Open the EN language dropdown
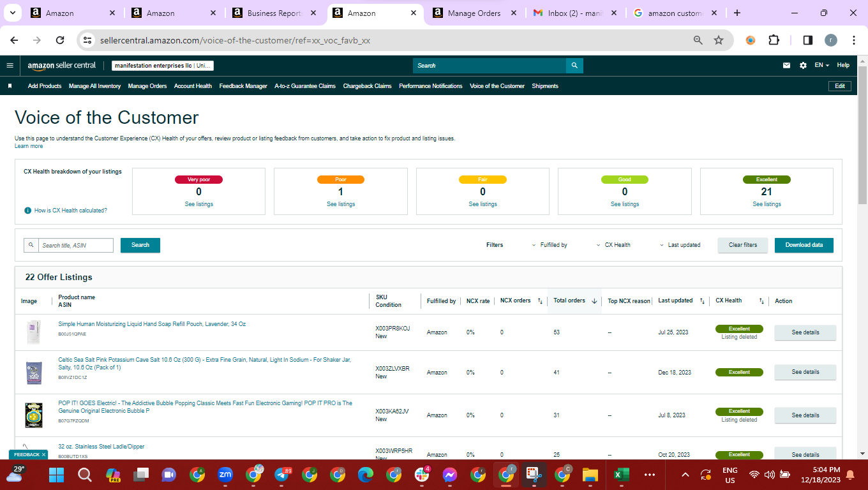 [x=821, y=65]
